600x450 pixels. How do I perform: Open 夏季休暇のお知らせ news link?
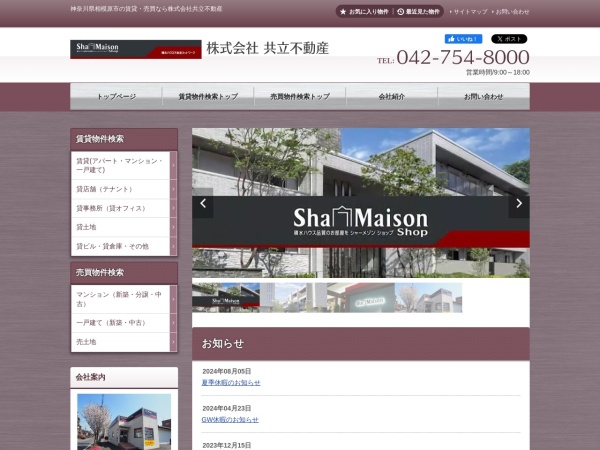click(231, 382)
